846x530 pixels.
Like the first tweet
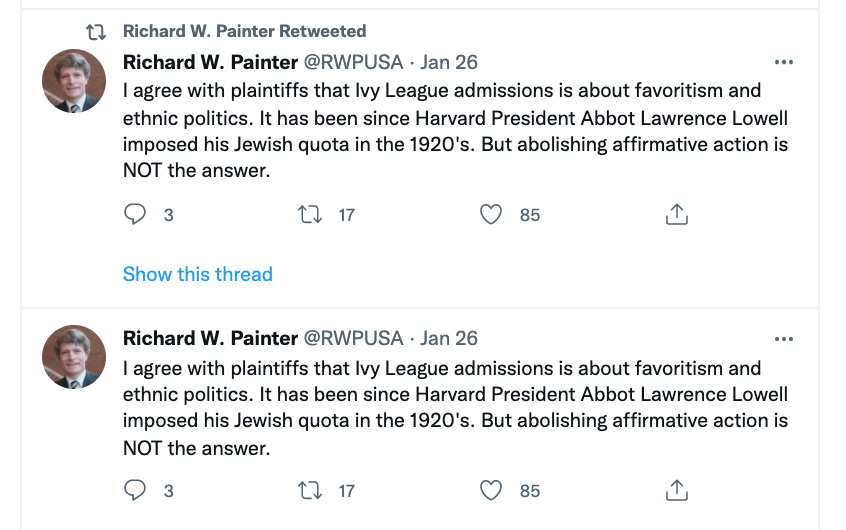click(491, 214)
